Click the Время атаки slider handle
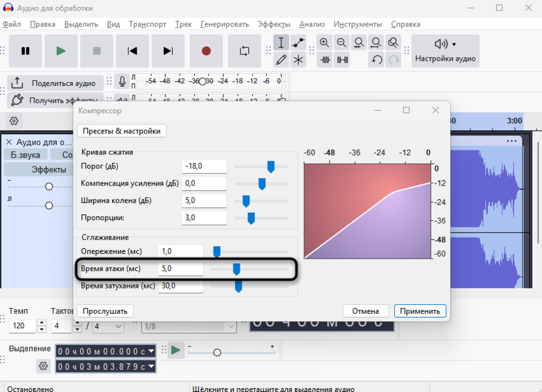 [x=236, y=269]
